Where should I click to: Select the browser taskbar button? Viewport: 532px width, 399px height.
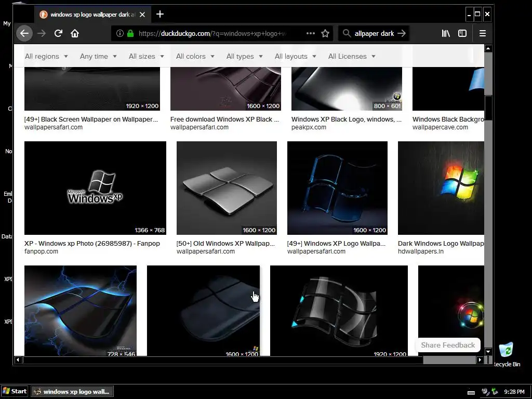click(x=72, y=392)
